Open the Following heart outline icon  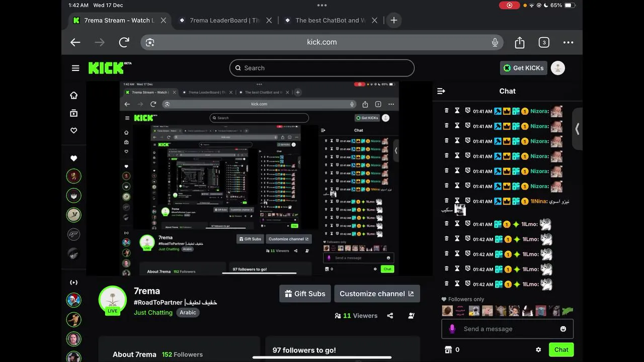tap(74, 130)
